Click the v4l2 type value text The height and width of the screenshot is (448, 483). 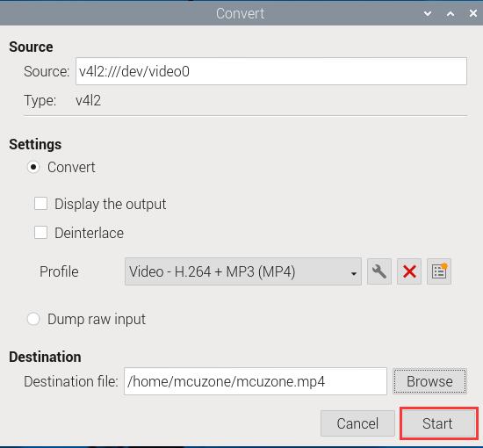pos(88,100)
